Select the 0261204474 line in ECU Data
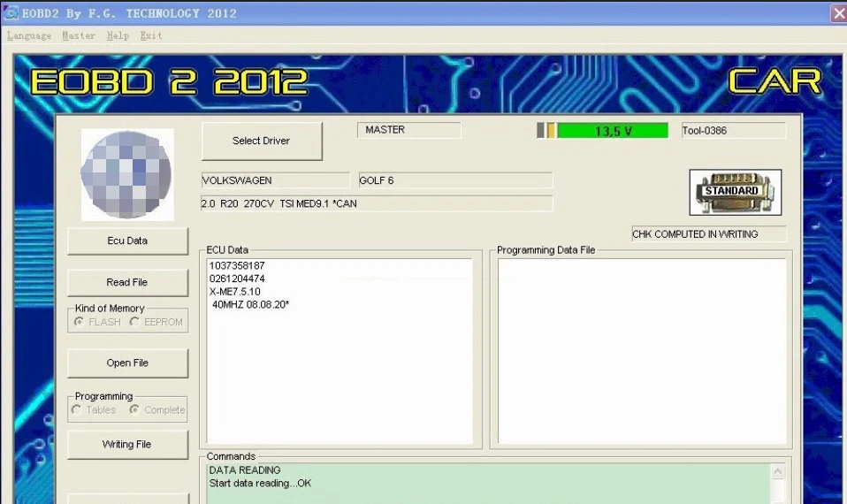This screenshot has width=847, height=504. [x=237, y=279]
